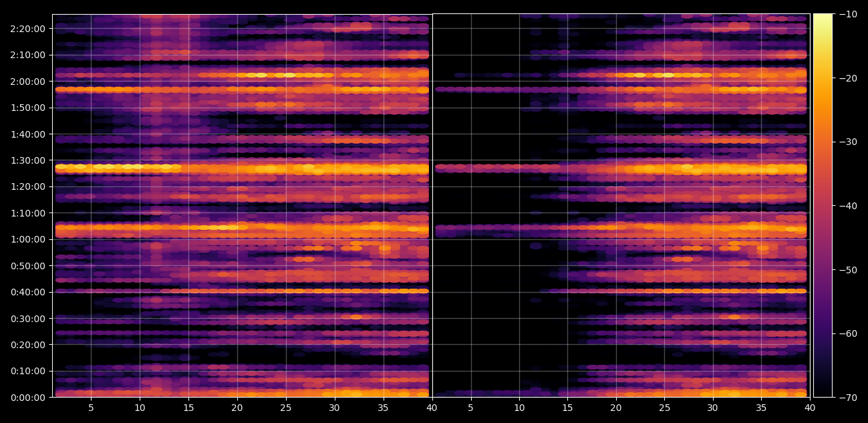868x423 pixels.
Task: Click x-axis label 5 under right heatmap
Action: (470, 408)
